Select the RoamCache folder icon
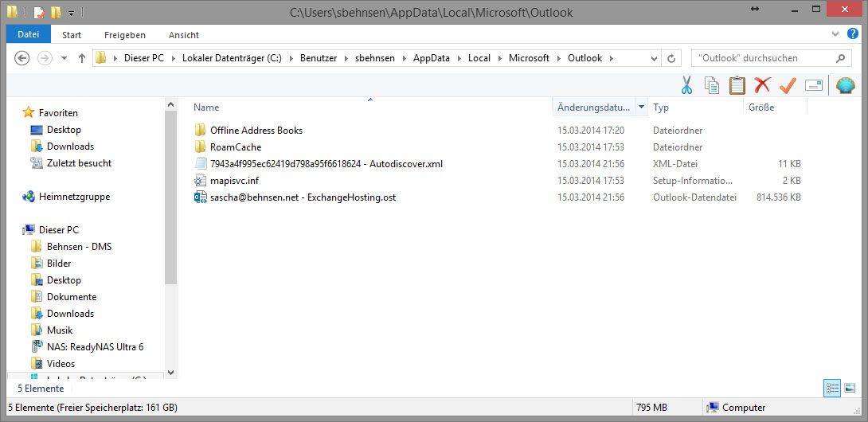Screen dimensions: 868x422 [x=201, y=147]
